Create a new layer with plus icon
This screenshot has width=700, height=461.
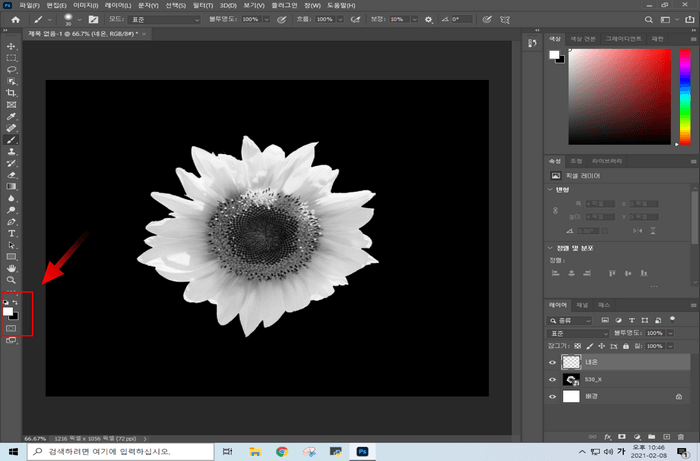click(x=665, y=437)
